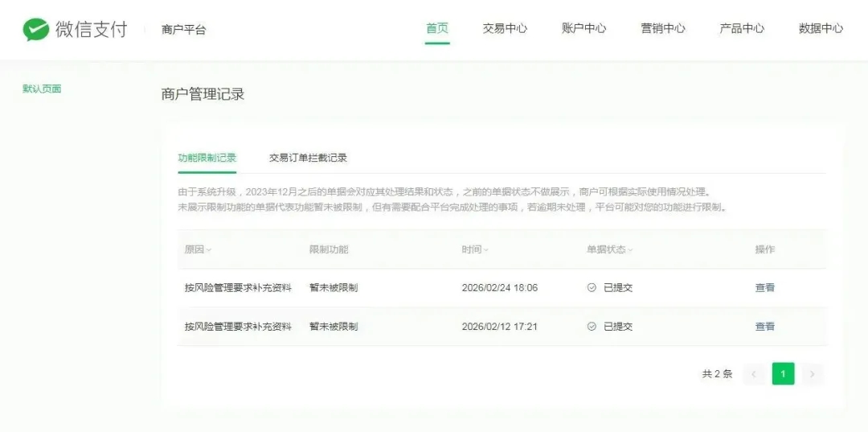Screen dimensions: 868x432
Task: Open the 交易中心 navigation tab
Action: [505, 28]
